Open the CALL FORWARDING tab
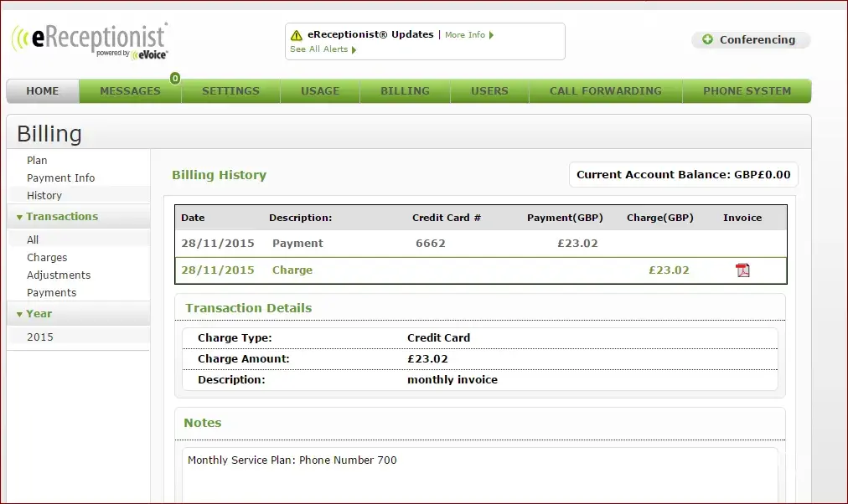The width and height of the screenshot is (848, 504). click(605, 91)
